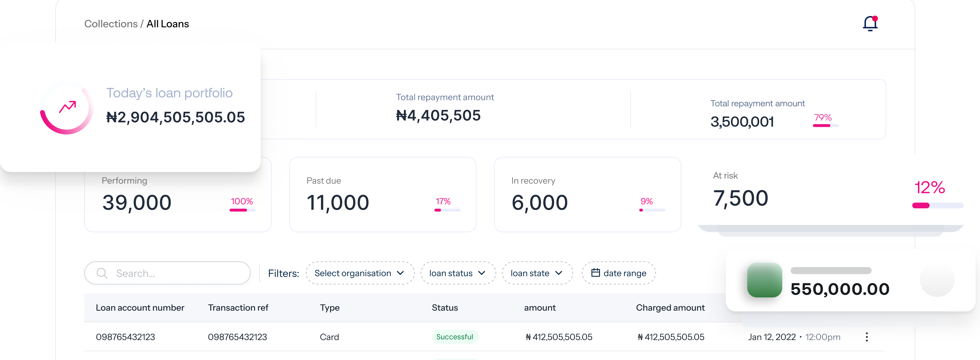Click the trending arrow portfolio icon
Viewport: 980px width, 360px height.
pos(67,107)
